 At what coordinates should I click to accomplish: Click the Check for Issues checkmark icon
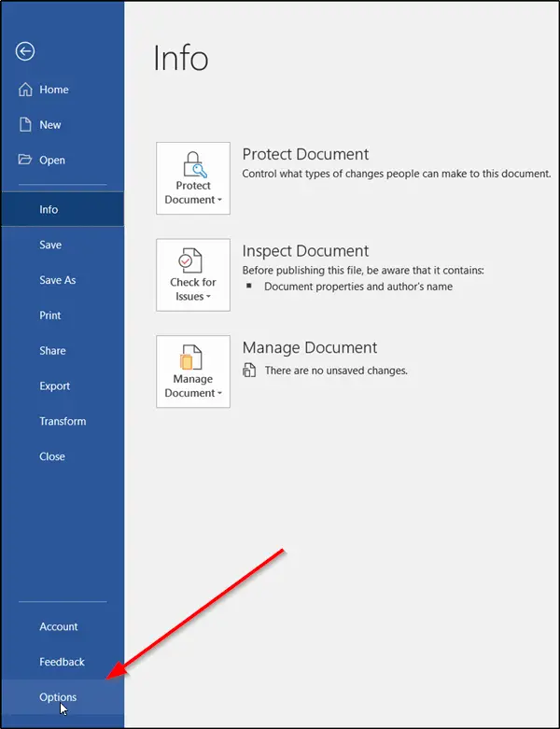point(190,260)
